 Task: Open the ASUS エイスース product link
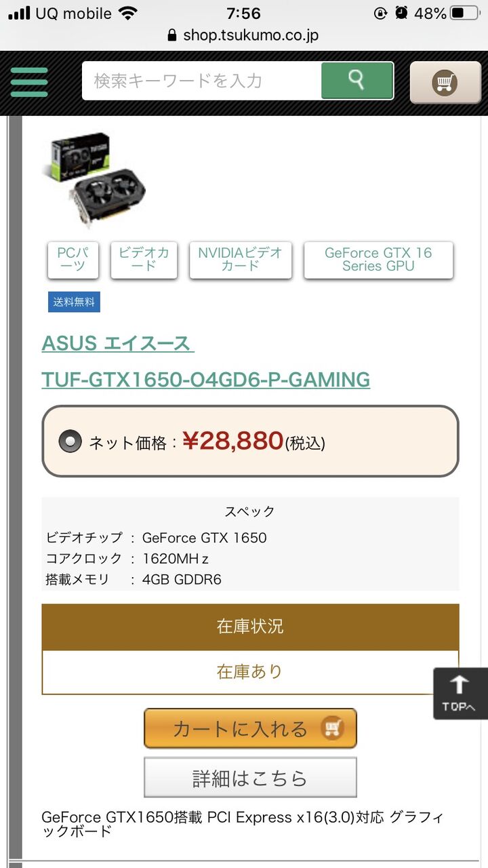(x=118, y=344)
